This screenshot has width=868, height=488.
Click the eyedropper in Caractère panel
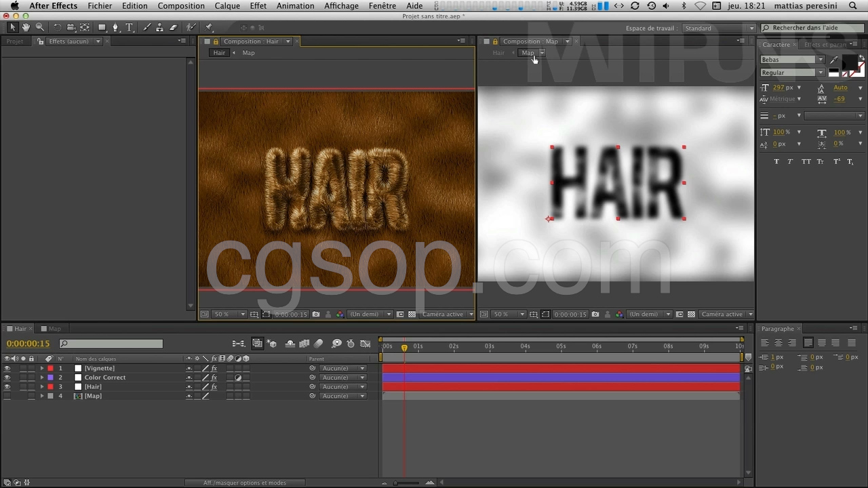tap(834, 60)
